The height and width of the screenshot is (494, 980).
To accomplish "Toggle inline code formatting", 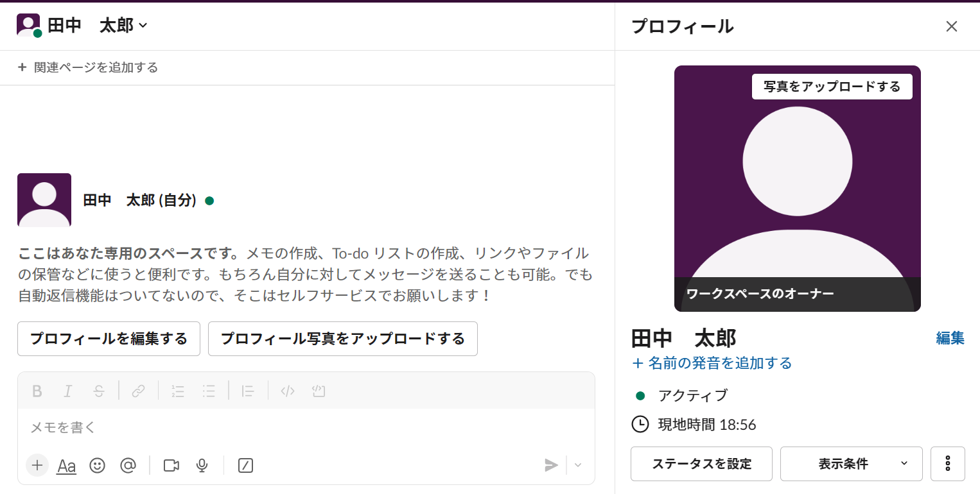I will coord(287,391).
